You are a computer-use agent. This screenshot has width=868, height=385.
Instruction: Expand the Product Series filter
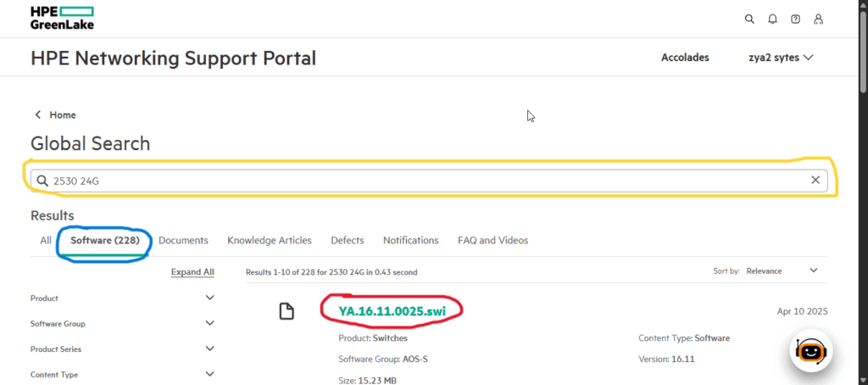click(x=122, y=349)
